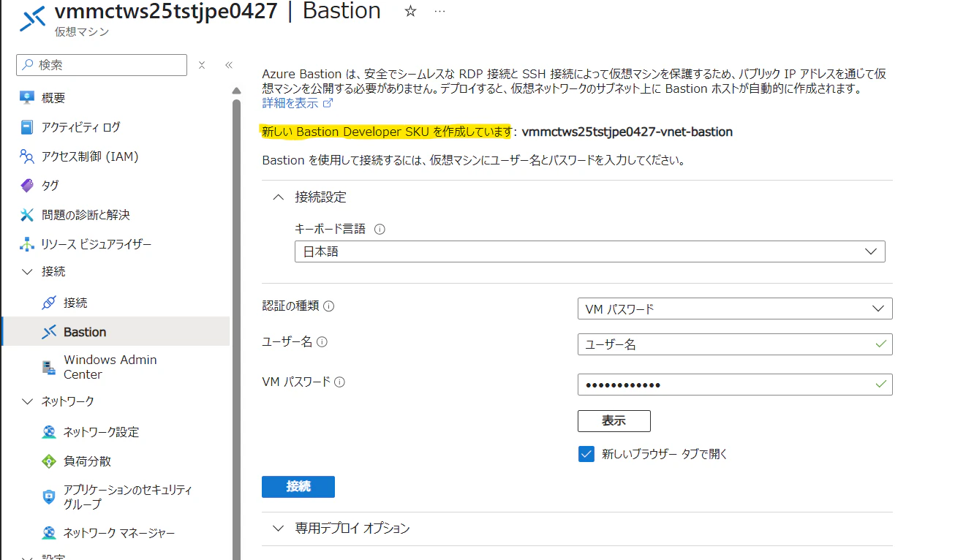Go to アクセス制御 (IAM) page

click(x=90, y=156)
